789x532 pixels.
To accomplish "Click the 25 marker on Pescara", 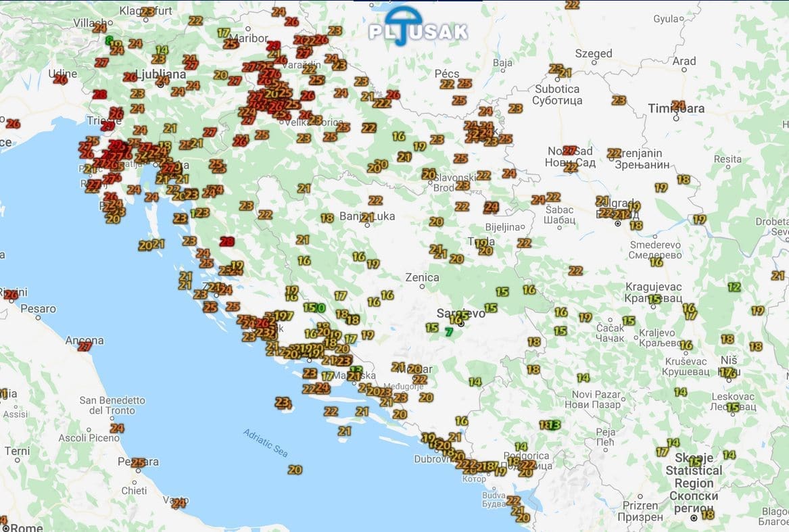I will tap(138, 463).
